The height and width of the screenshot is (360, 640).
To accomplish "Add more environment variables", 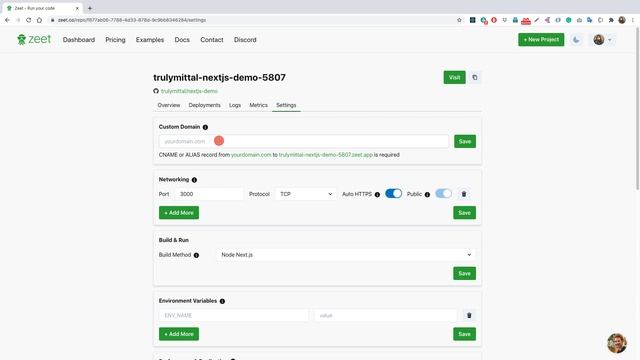I will pos(179,334).
